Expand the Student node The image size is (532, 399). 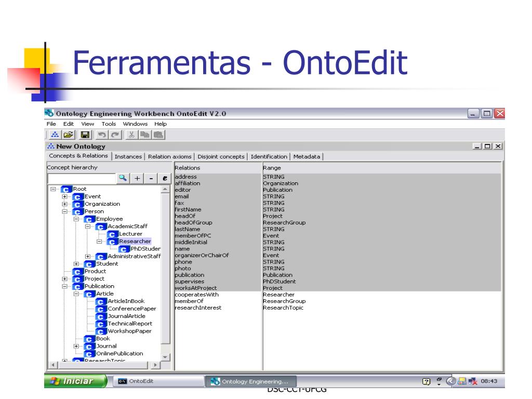tap(76, 263)
